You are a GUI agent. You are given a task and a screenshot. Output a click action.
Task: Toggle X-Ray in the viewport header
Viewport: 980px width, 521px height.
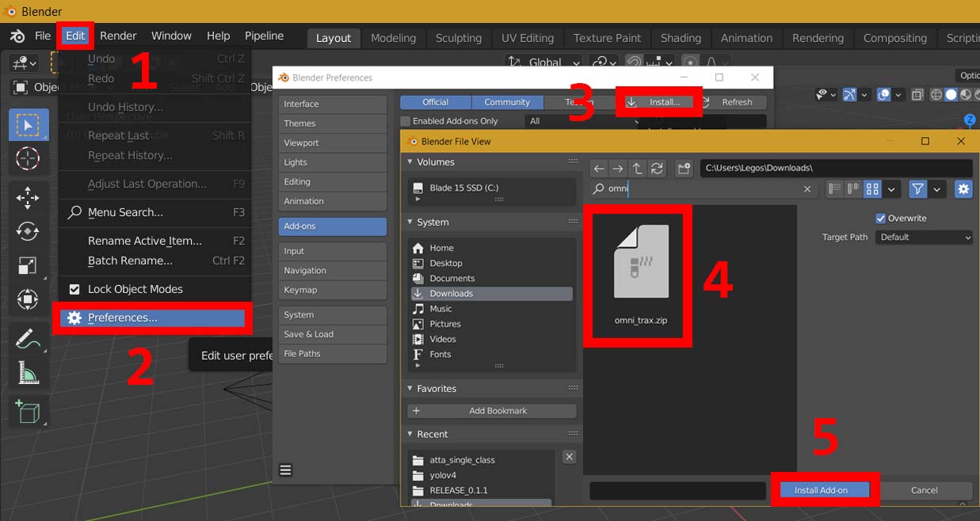tap(917, 95)
